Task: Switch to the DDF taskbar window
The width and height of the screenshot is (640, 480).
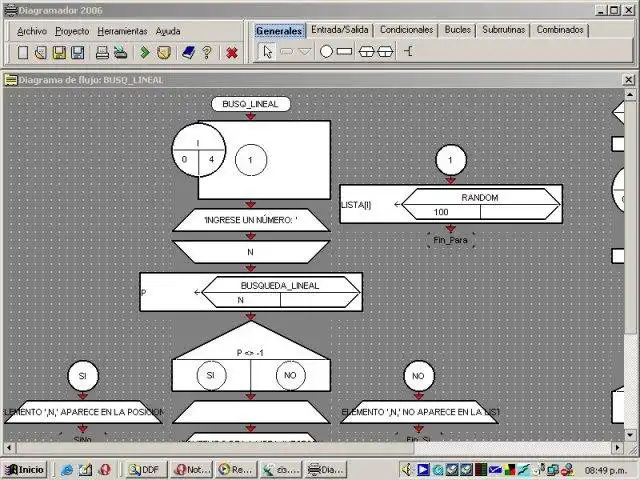Action: pyautogui.click(x=146, y=470)
